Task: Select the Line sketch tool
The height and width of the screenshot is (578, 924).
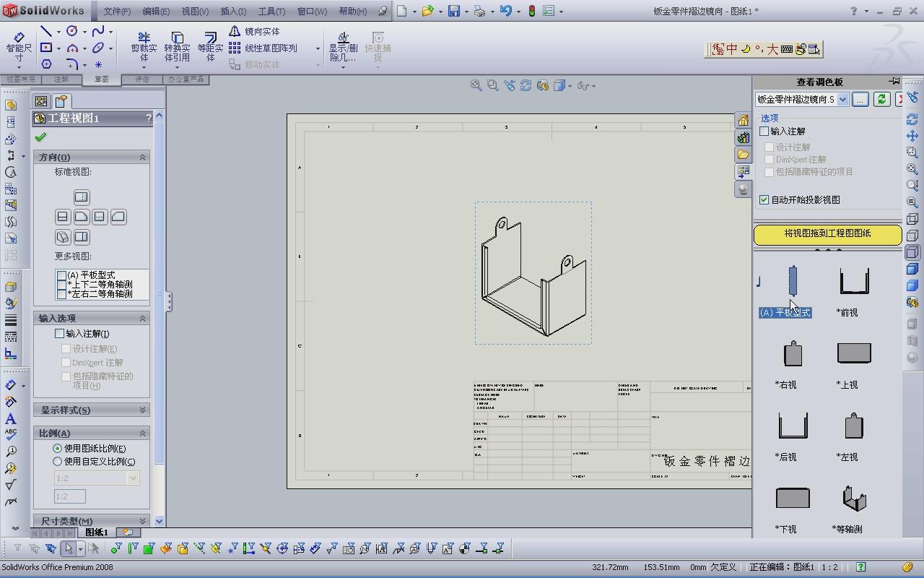Action: click(x=45, y=32)
